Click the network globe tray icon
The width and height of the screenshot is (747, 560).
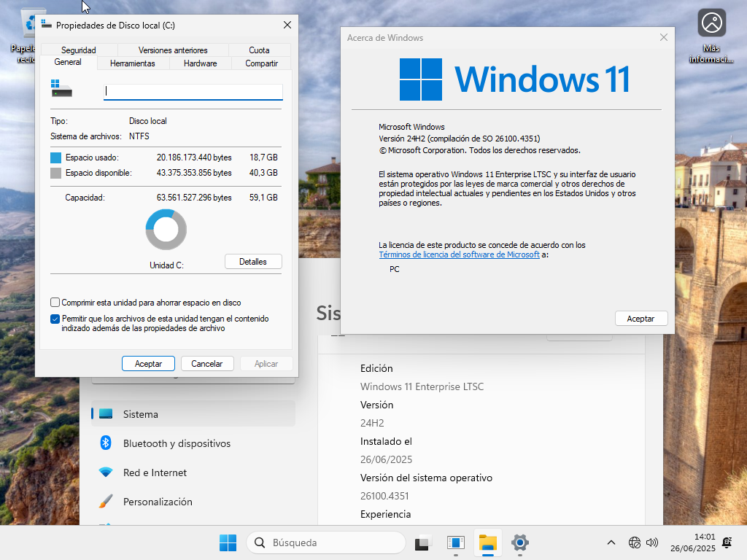(635, 542)
